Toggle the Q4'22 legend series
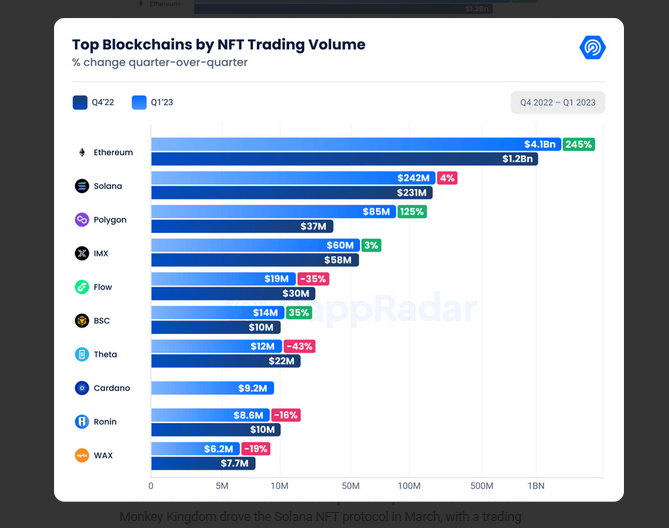Viewport: 669px width, 528px height. 103,102
